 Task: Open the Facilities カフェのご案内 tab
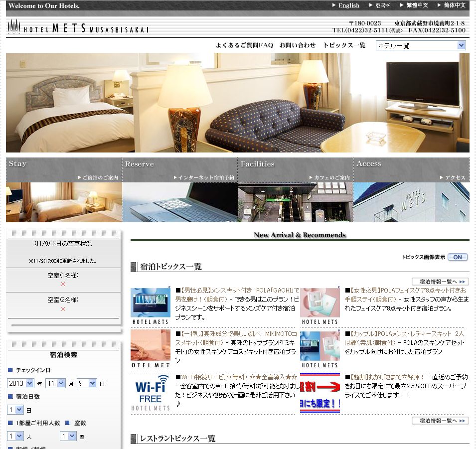pos(296,170)
